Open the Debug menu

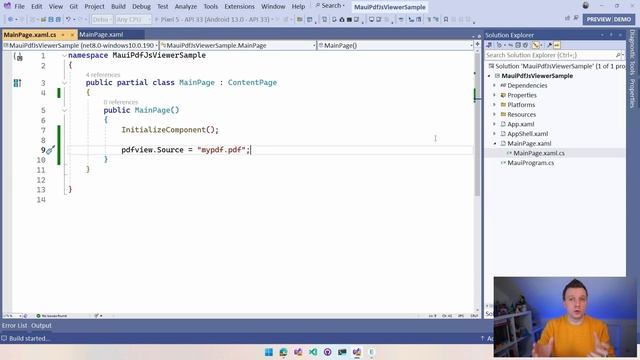pyautogui.click(x=141, y=7)
